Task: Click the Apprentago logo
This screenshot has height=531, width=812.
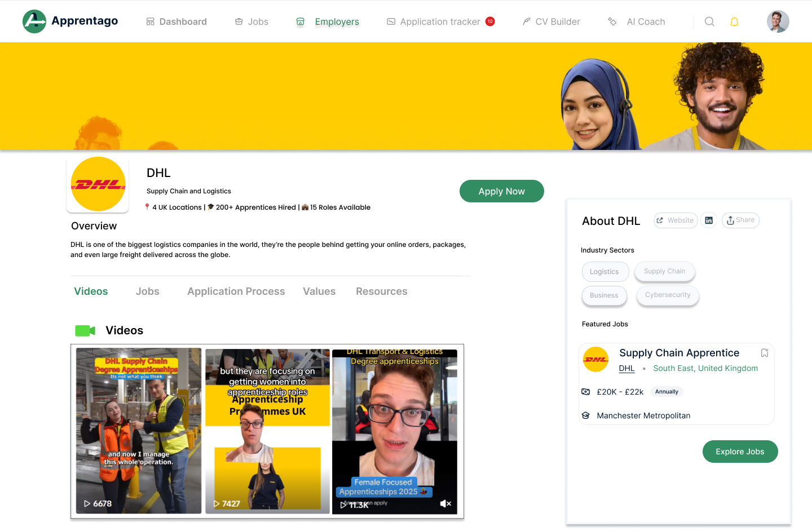Action: [x=70, y=21]
